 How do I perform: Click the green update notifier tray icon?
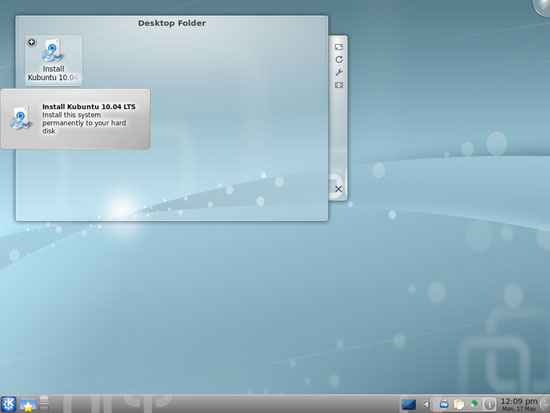coord(474,404)
